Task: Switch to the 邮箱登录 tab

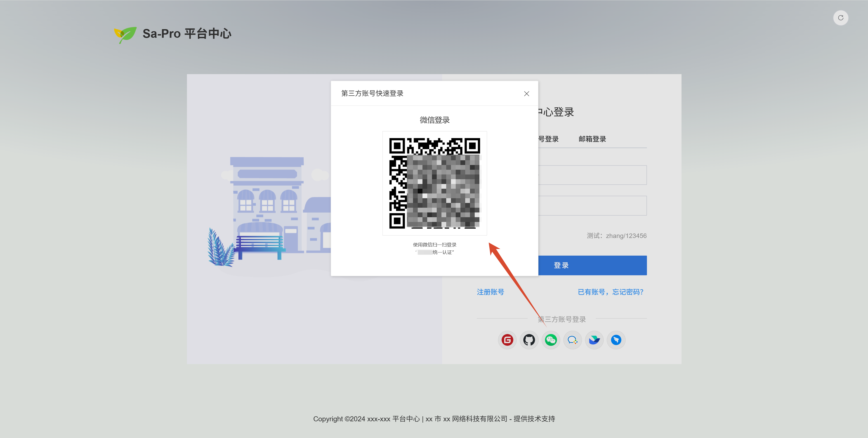Action: tap(592, 139)
